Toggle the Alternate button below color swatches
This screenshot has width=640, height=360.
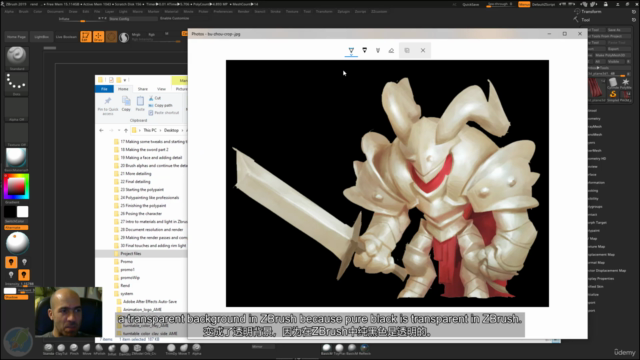click(x=16, y=227)
